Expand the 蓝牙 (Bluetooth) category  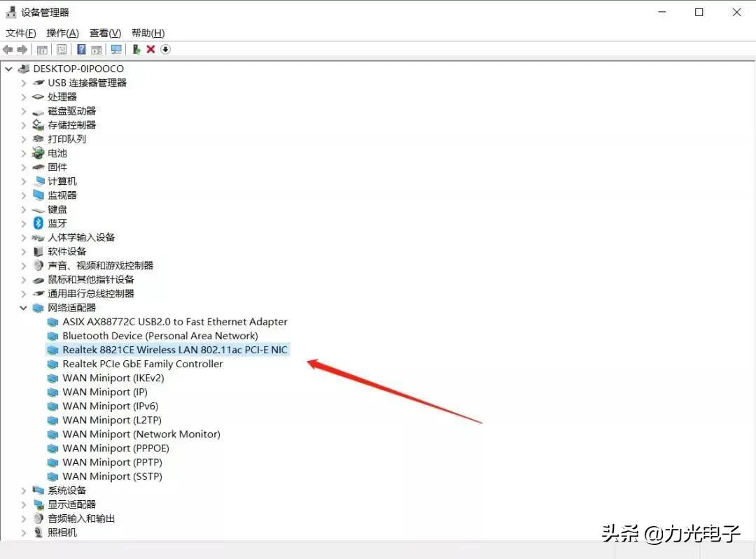24,222
